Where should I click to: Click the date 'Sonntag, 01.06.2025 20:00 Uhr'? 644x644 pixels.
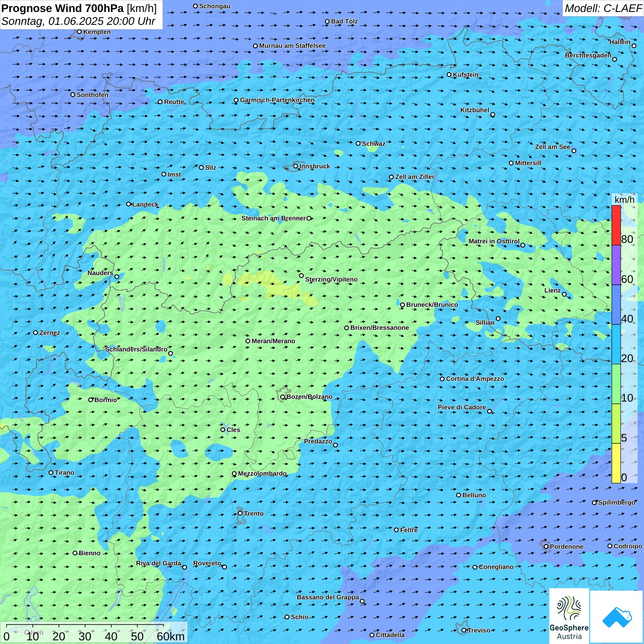point(78,22)
